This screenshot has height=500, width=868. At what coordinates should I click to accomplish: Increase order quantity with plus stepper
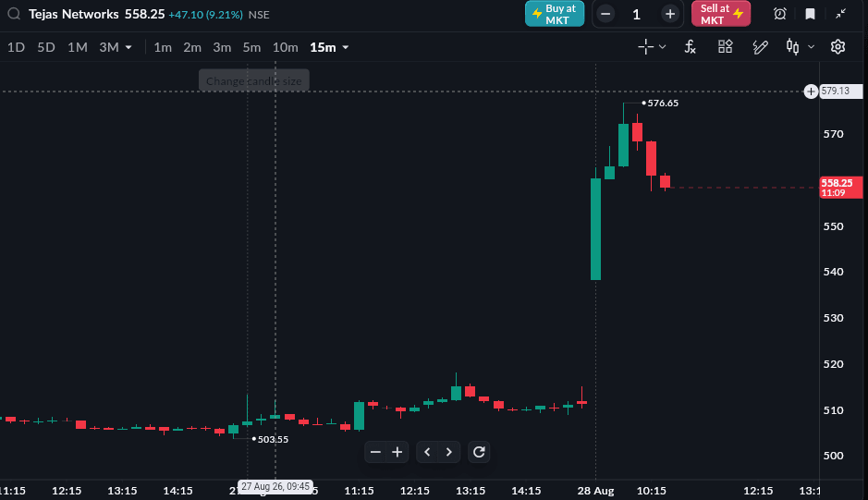pos(670,15)
